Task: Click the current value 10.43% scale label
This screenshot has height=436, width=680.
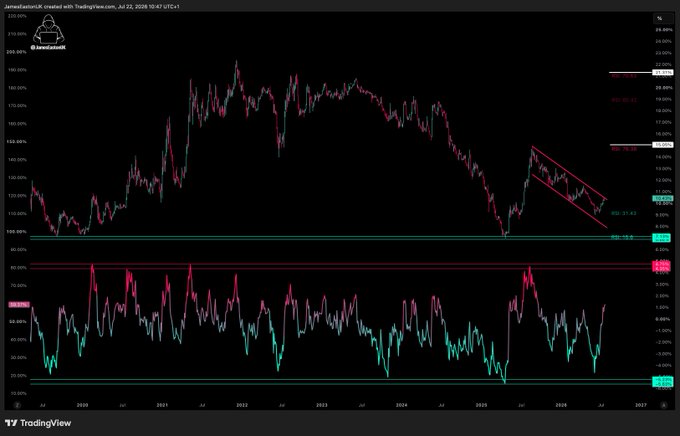Action: coord(662,198)
